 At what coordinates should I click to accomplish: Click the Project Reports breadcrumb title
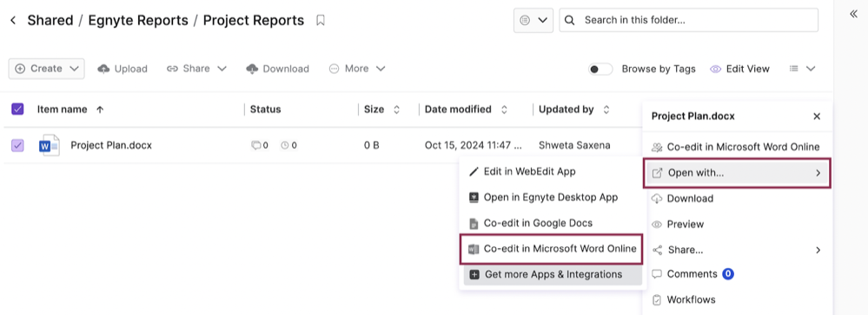[x=254, y=21]
